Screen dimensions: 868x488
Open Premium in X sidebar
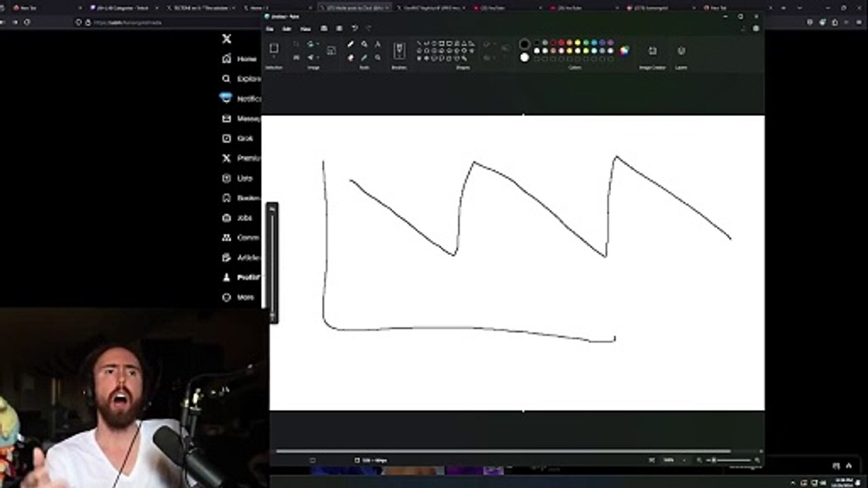[x=241, y=158]
